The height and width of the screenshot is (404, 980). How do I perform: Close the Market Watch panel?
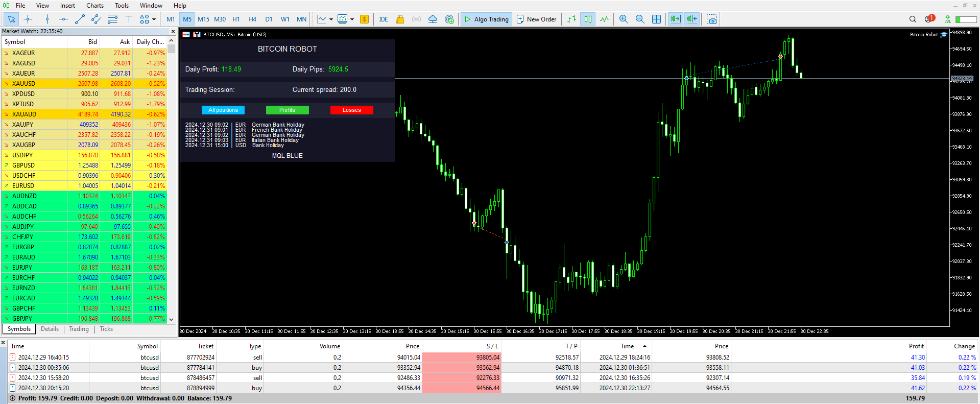173,31
